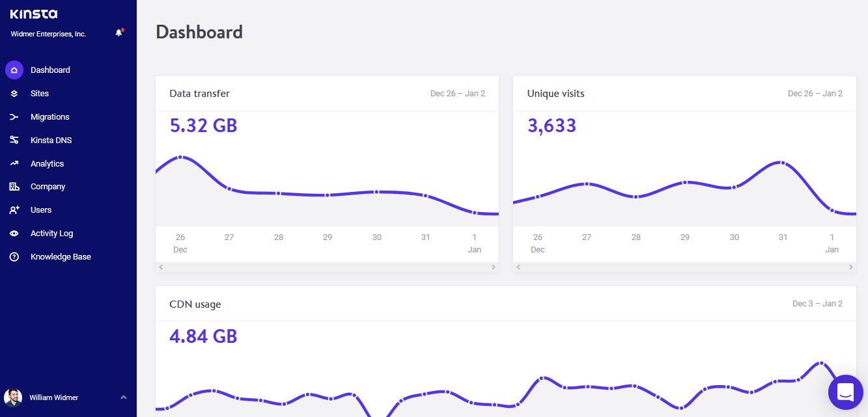Click the Company building icon

[x=14, y=187]
